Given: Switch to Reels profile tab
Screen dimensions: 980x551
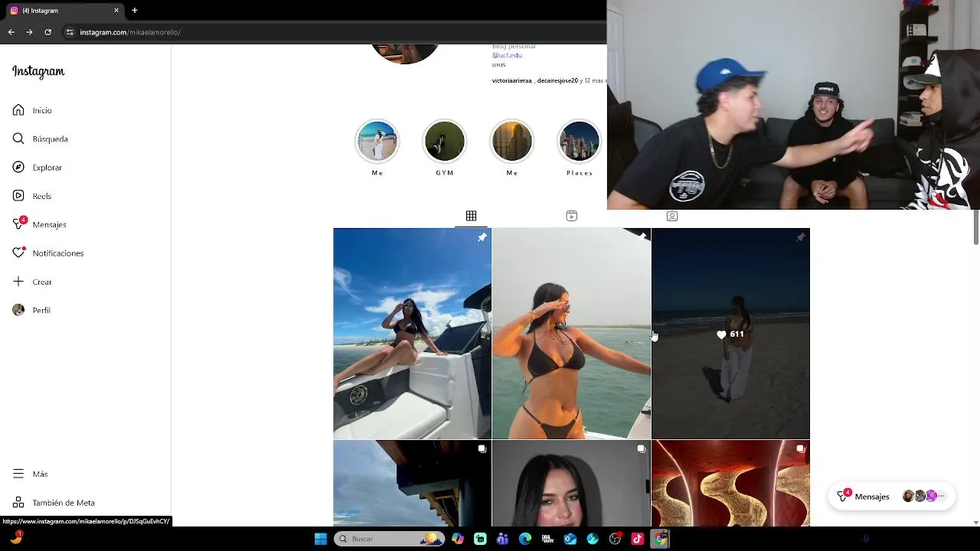Looking at the screenshot, I should click(x=571, y=216).
